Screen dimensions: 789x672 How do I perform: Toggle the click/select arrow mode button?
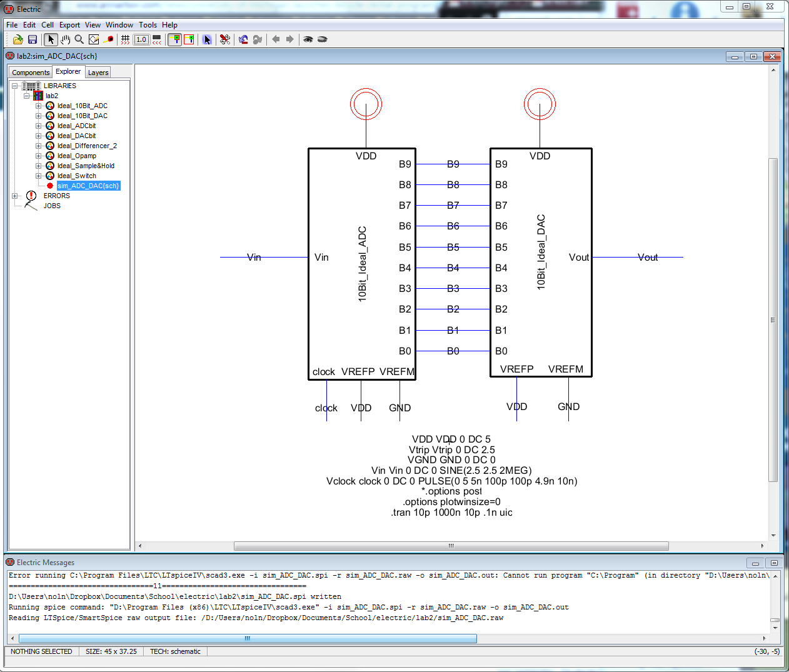point(51,39)
